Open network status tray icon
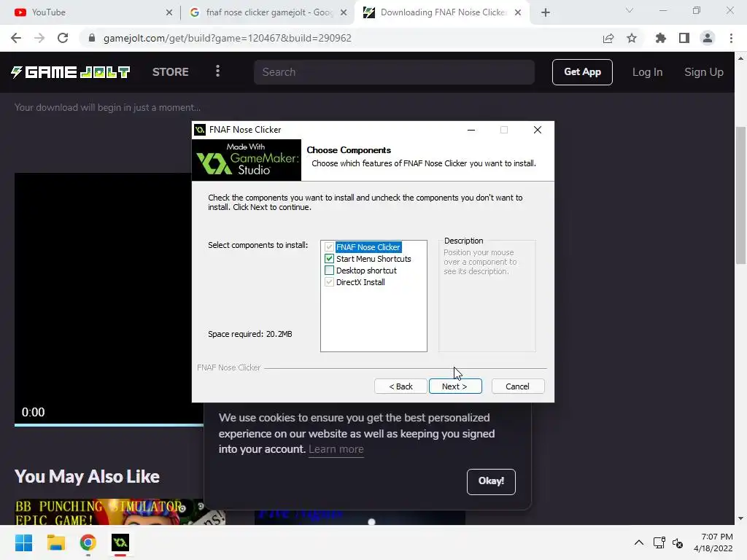 click(x=659, y=542)
